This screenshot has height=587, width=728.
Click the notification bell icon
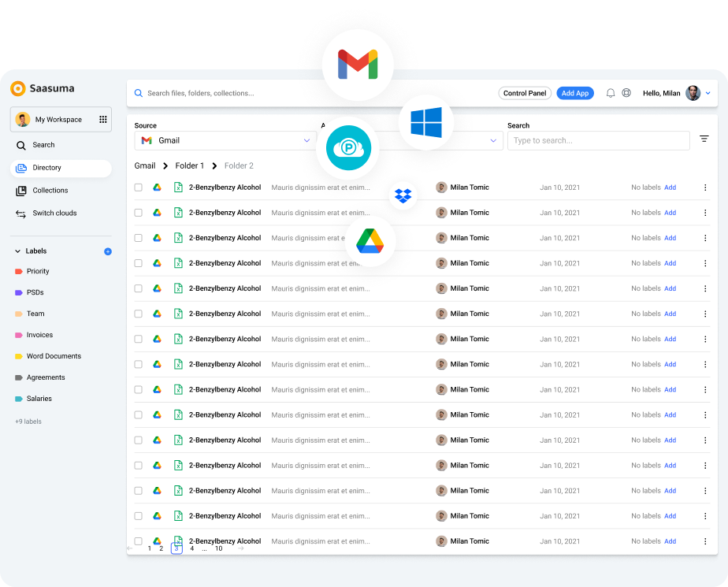tap(611, 93)
